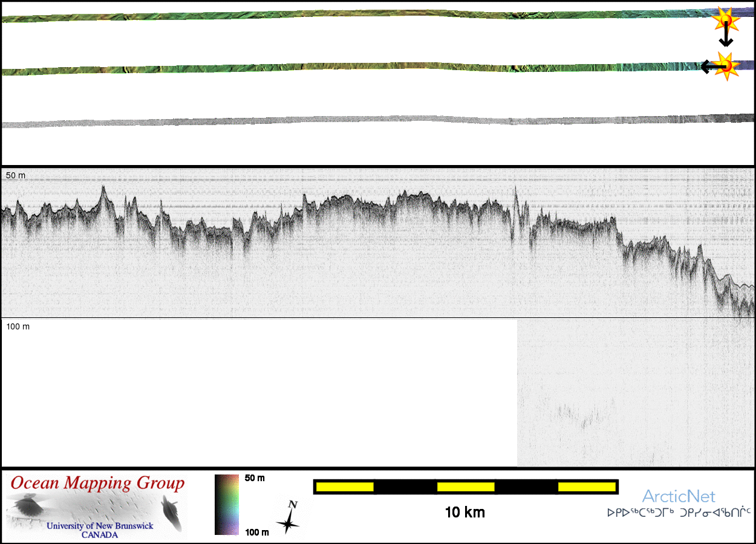Click the 50 m color legend label
This screenshot has height=544, width=756.
[255, 478]
